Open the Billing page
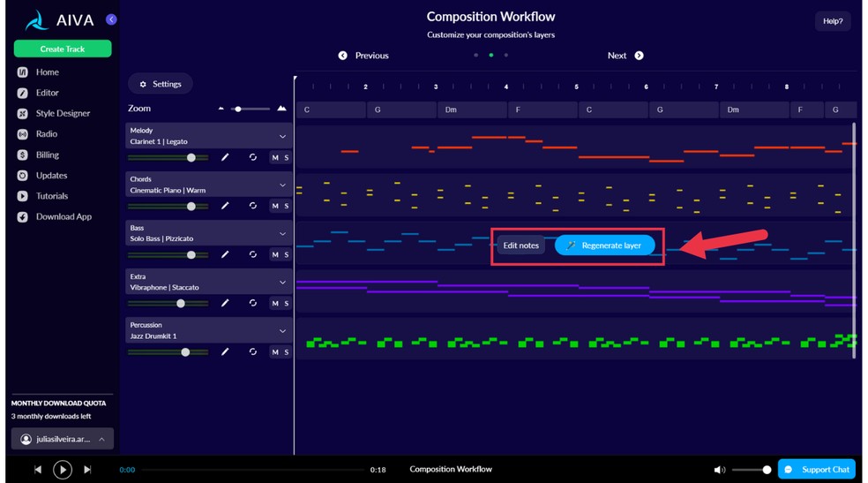This screenshot has height=483, width=868. coord(47,155)
